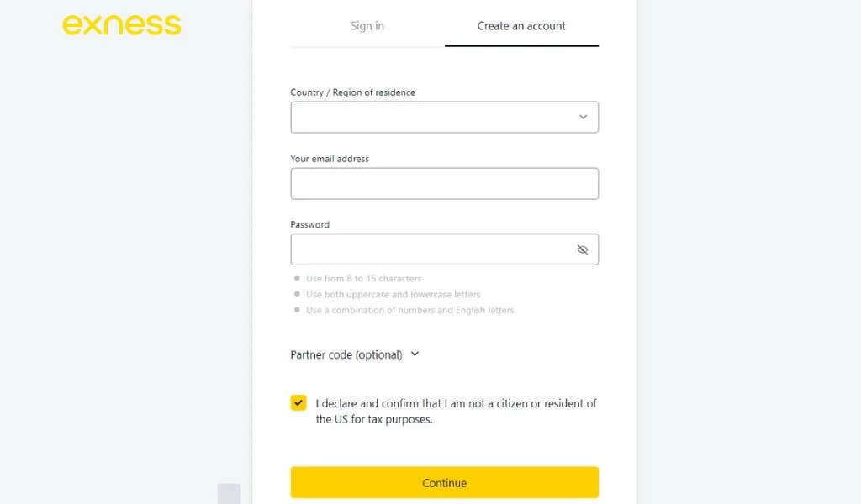
Task: Switch to the Sign in tab
Action: pos(367,25)
